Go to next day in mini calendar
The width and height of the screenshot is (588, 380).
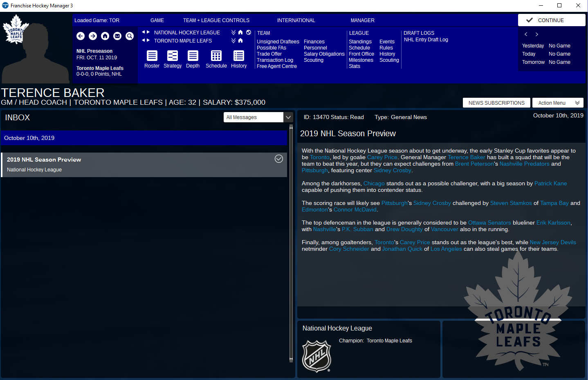coord(536,34)
